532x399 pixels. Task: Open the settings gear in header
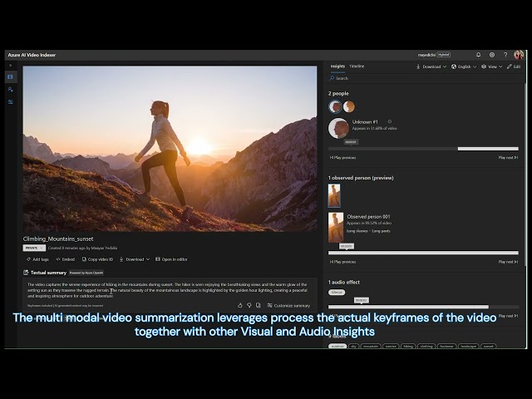pyautogui.click(x=492, y=55)
